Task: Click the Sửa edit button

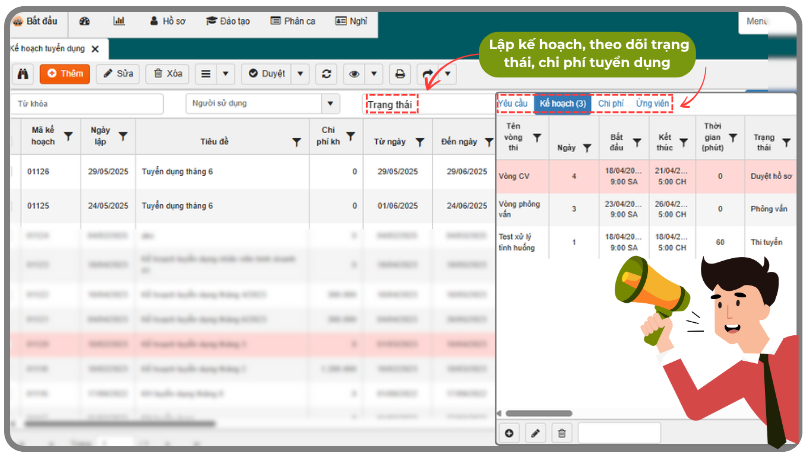Action: (118, 74)
